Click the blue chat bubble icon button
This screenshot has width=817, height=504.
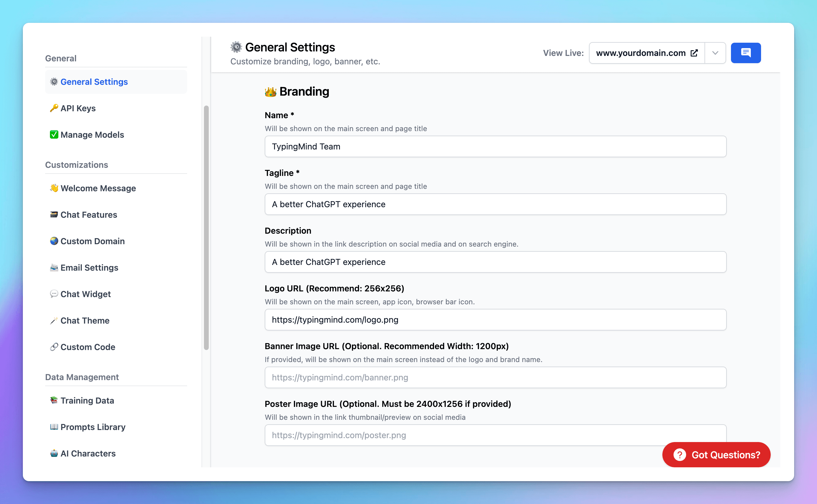pos(745,53)
